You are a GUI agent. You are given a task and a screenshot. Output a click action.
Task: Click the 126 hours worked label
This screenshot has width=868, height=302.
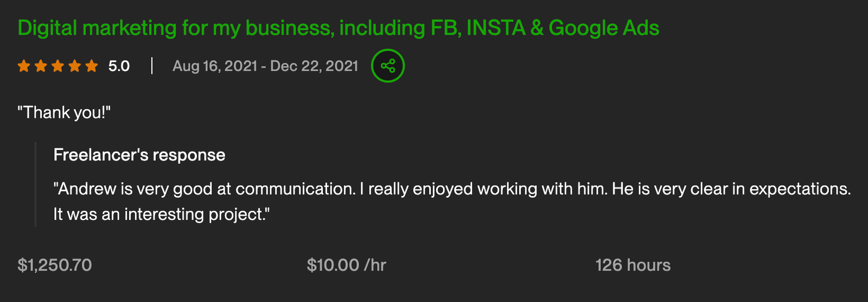click(633, 265)
